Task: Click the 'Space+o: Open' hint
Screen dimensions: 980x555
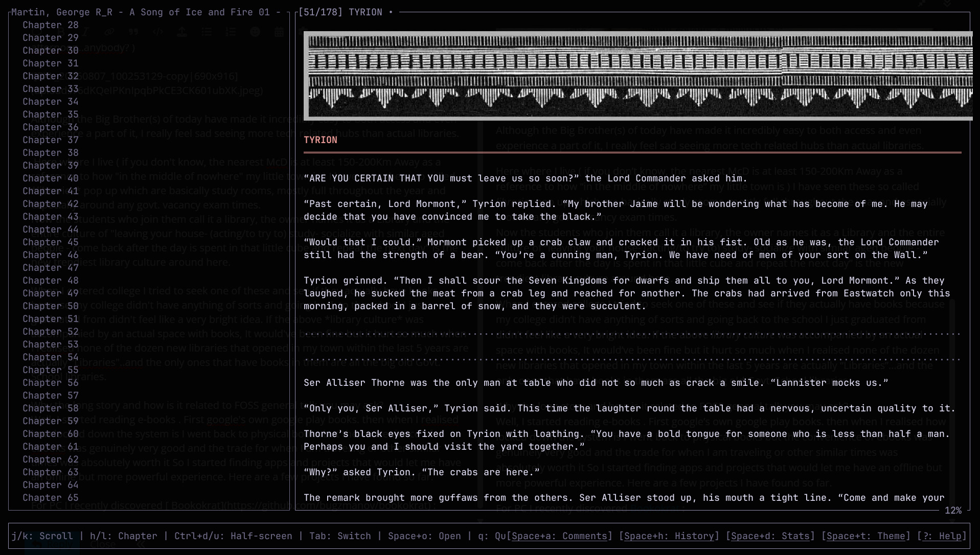Action: [424, 536]
